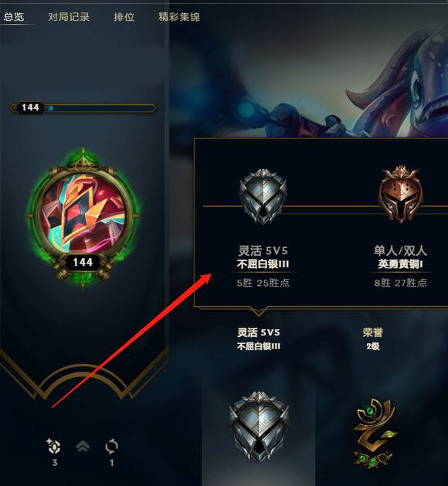Viewport: 448px width, 486px height.
Task: Click the double chevron upgrade icon
Action: pos(83,447)
